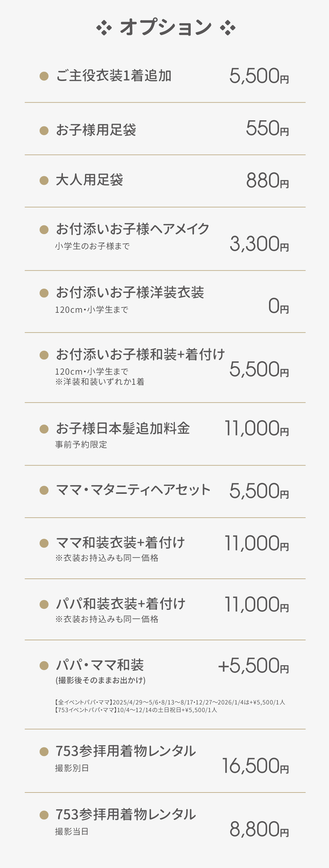Click the 5,500円 price for お付添いお子様和装+着付け
Image resolution: width=329 pixels, height=868 pixels.
click(259, 369)
